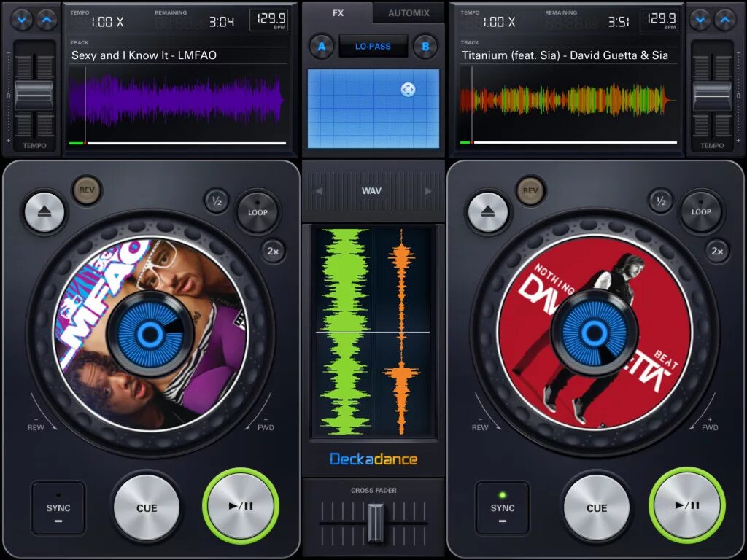Click the left deck 129.9 BPM display
The image size is (747, 560).
click(269, 20)
